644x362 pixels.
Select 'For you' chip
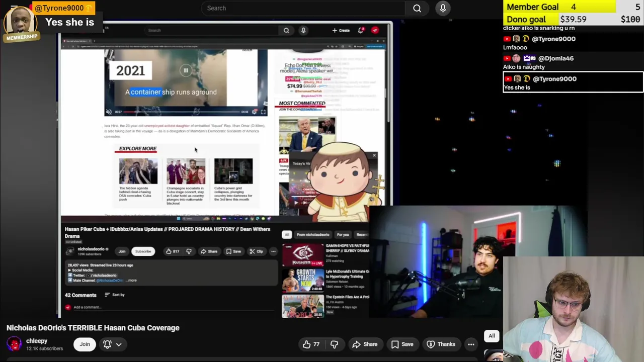click(x=343, y=235)
